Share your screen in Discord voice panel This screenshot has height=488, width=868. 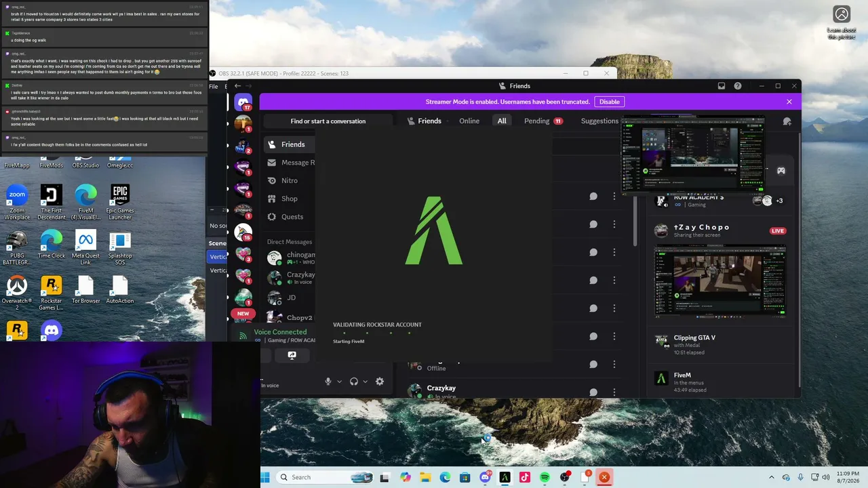click(292, 355)
